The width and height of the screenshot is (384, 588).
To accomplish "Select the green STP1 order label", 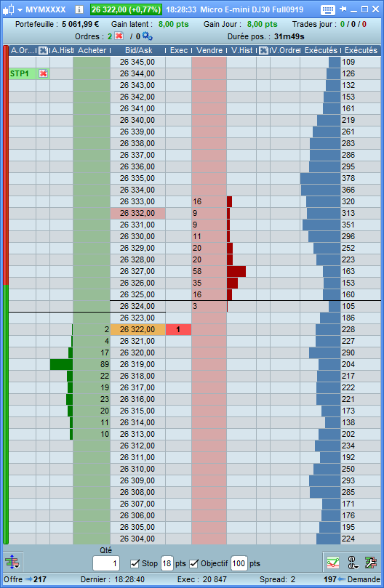I will click(x=22, y=73).
